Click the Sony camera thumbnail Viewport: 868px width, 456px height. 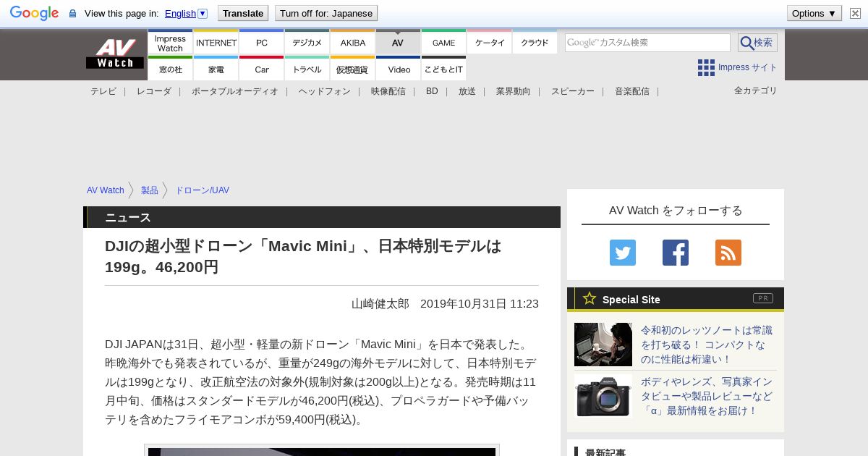[603, 396]
